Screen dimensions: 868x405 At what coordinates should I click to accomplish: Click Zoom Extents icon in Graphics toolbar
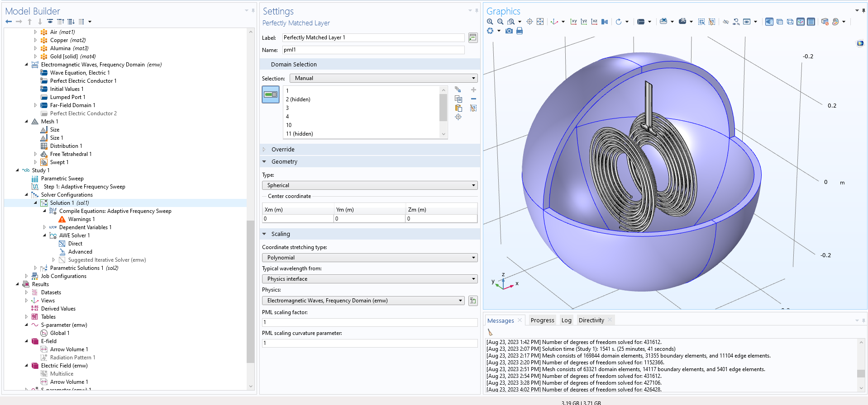click(x=540, y=22)
